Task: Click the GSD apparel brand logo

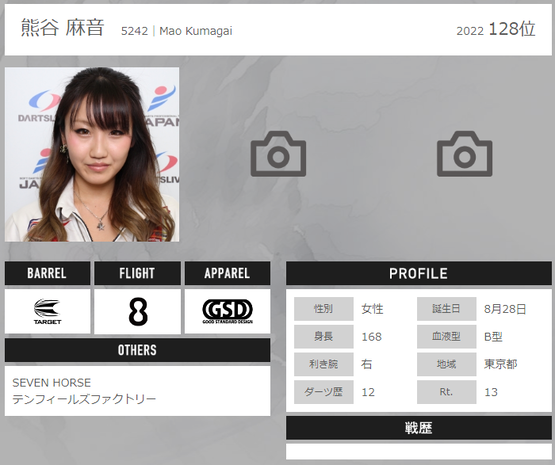Action: click(227, 311)
